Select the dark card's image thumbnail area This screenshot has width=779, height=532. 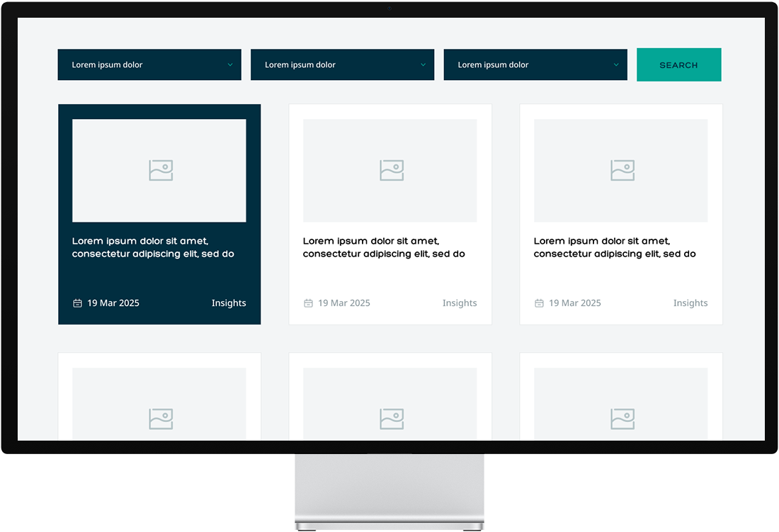[x=159, y=171]
